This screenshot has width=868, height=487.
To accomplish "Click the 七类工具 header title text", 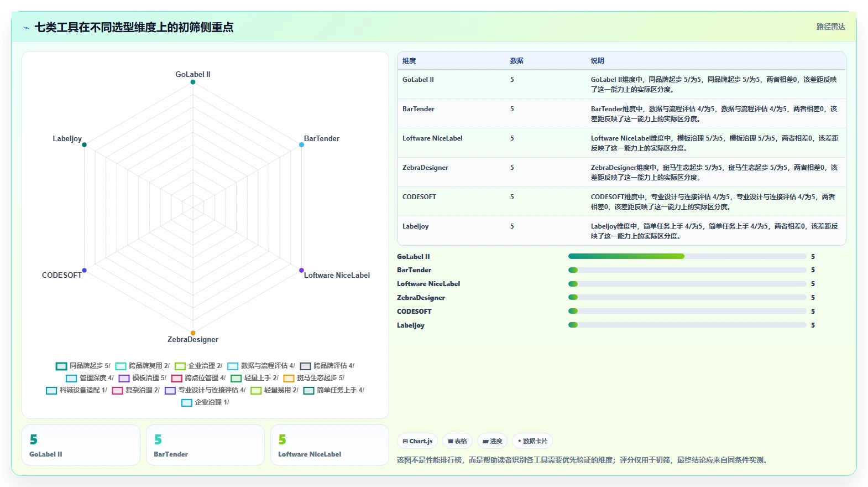I will (134, 27).
